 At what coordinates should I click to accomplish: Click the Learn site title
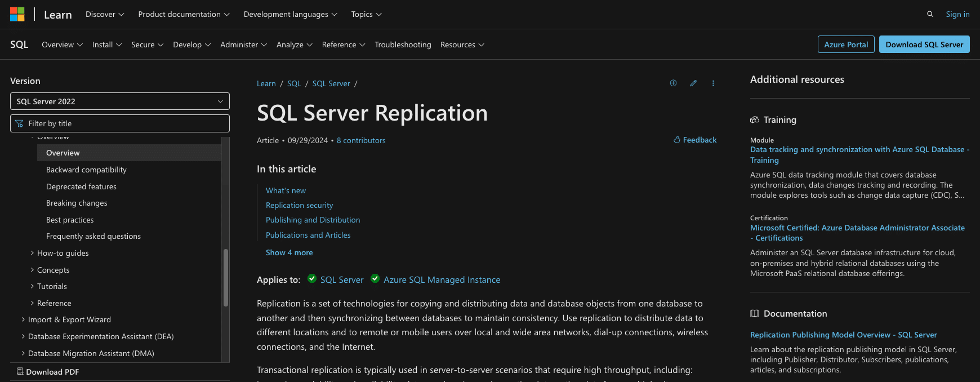[58, 15]
